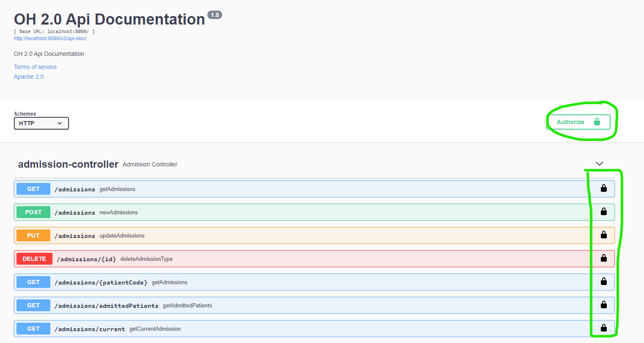The width and height of the screenshot is (644, 343).
Task: Open the Terms of service link
Action: 35,66
